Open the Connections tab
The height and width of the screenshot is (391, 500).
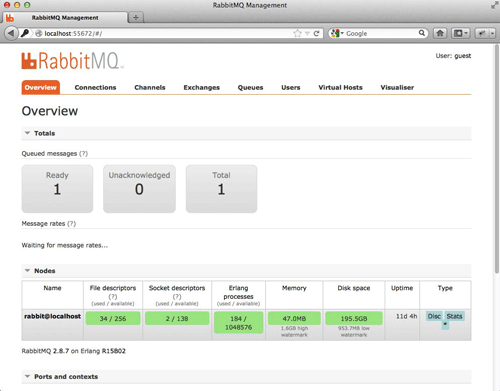click(x=95, y=87)
